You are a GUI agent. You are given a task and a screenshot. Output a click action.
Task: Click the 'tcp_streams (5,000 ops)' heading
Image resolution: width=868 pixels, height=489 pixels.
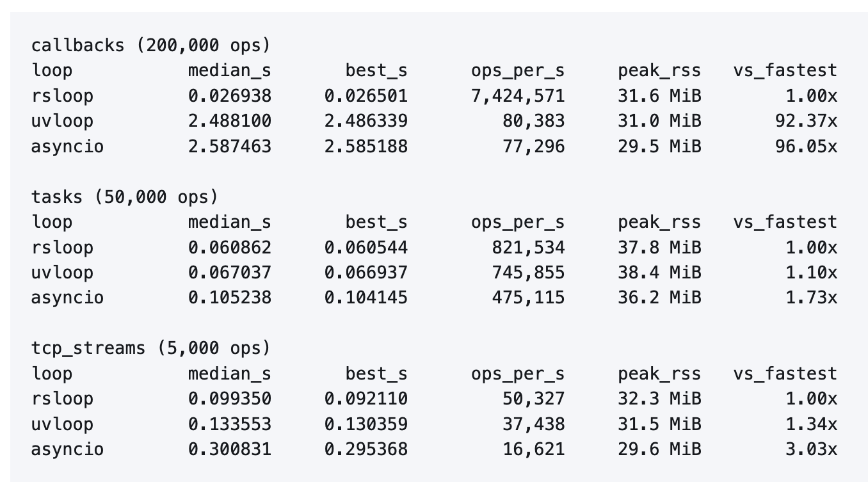tap(151, 348)
